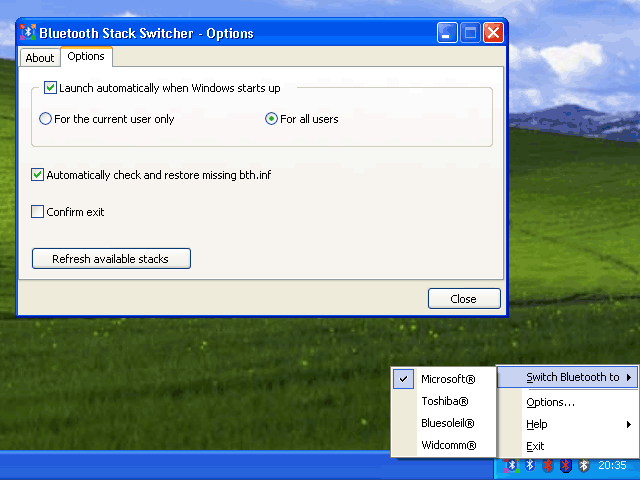Screen dimensions: 640x480
Task: Switch Bluetooth stack to Microsoft®
Action: coord(444,379)
